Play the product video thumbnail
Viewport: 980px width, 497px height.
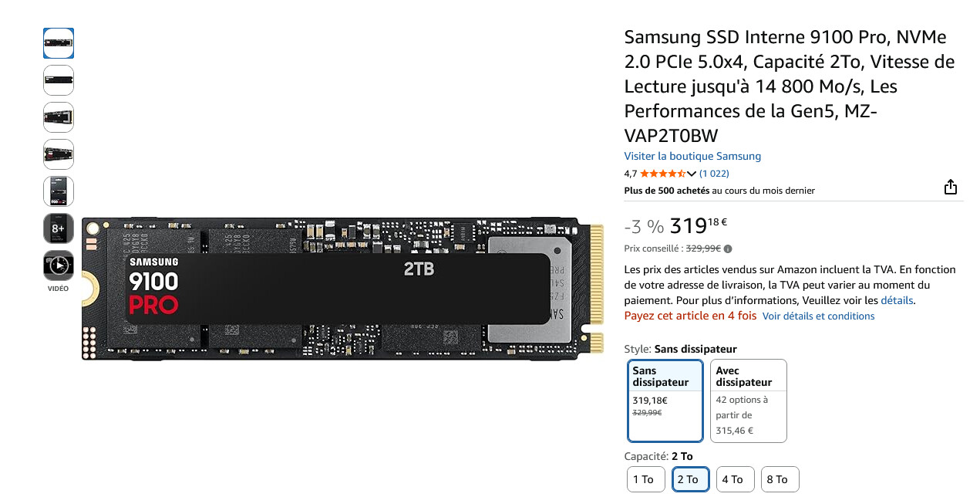[x=59, y=265]
